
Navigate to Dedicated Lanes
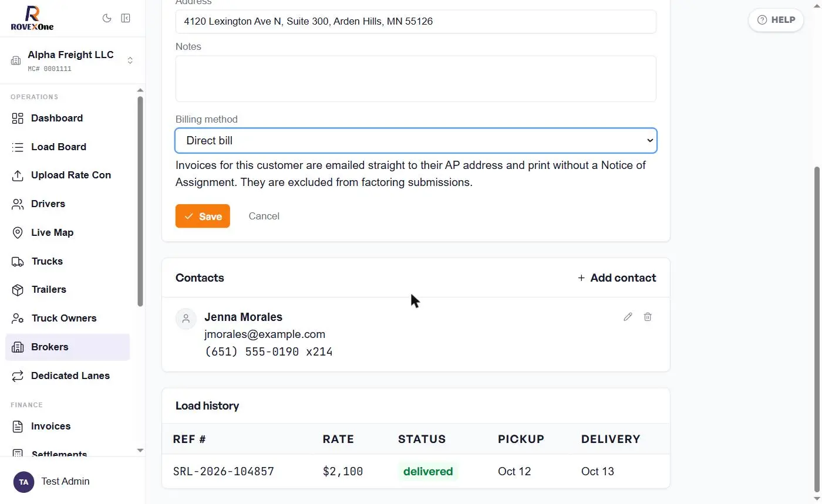tap(68, 376)
